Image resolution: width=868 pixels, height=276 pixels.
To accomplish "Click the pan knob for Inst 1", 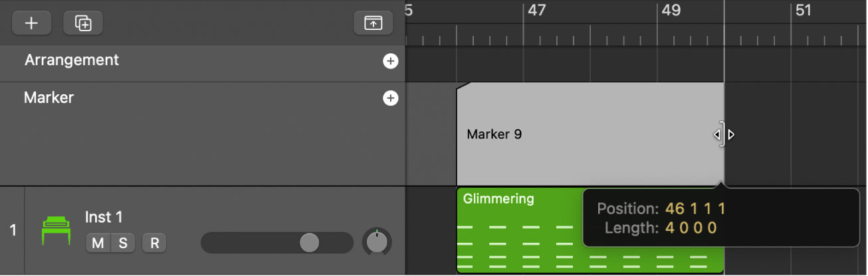I will [x=377, y=242].
